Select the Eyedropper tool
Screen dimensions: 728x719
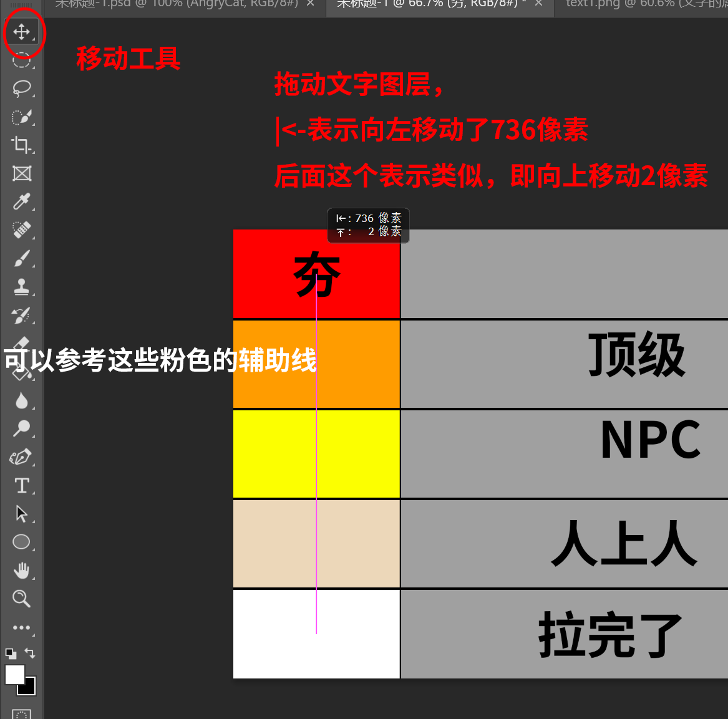22,201
